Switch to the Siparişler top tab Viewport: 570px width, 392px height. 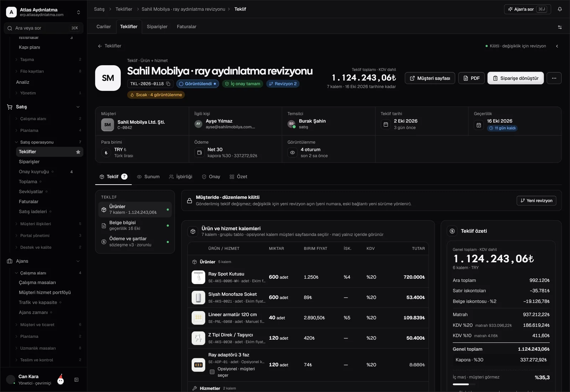click(x=157, y=27)
